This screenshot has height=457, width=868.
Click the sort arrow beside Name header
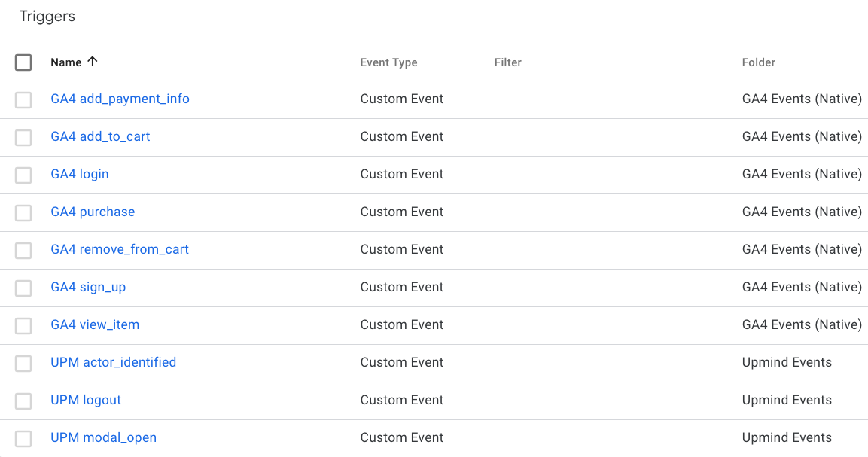pyautogui.click(x=93, y=62)
